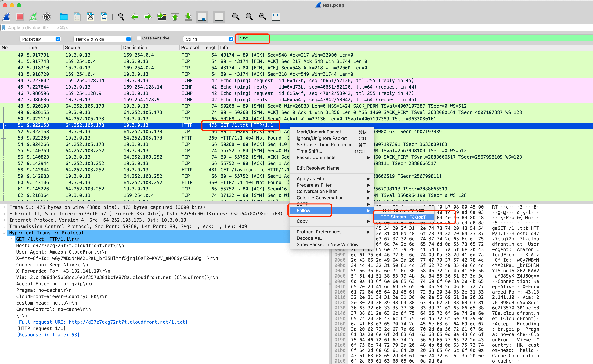The height and width of the screenshot is (364, 593).
Task: Close this capture file icon
Action: click(x=90, y=17)
